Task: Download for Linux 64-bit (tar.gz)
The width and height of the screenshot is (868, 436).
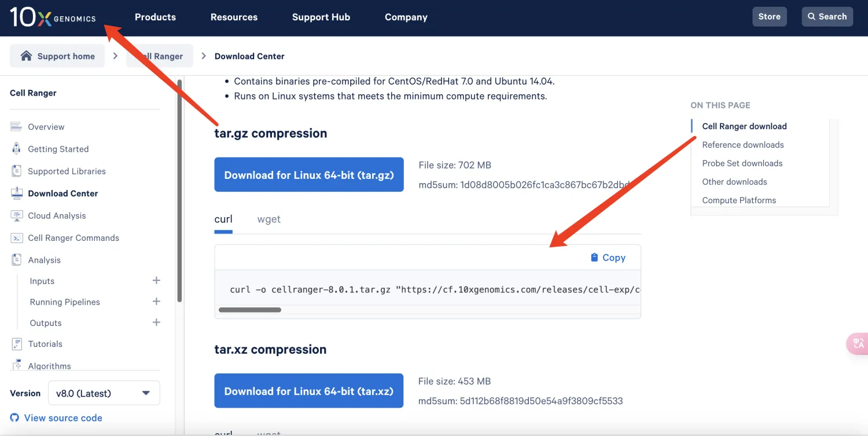Action: pyautogui.click(x=309, y=175)
